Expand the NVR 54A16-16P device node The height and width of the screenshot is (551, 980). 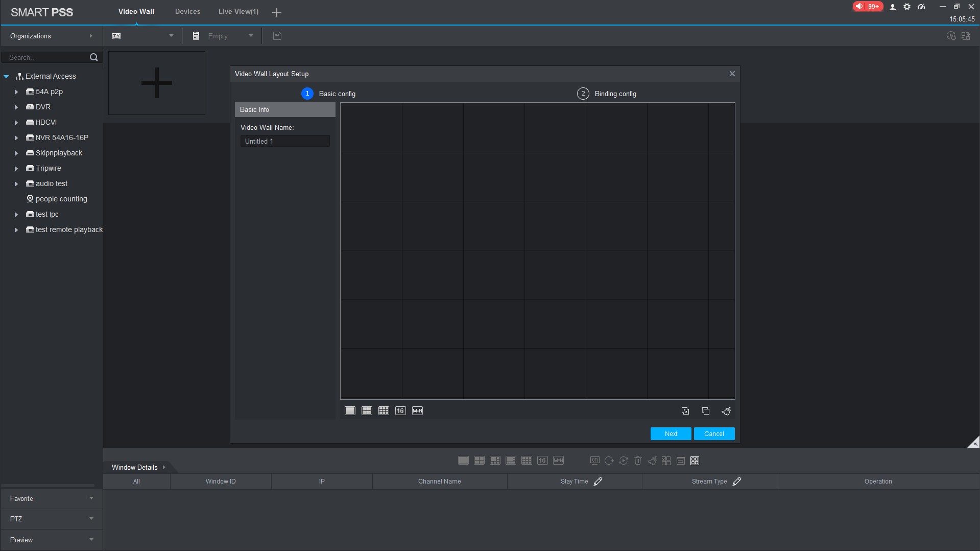tap(16, 138)
